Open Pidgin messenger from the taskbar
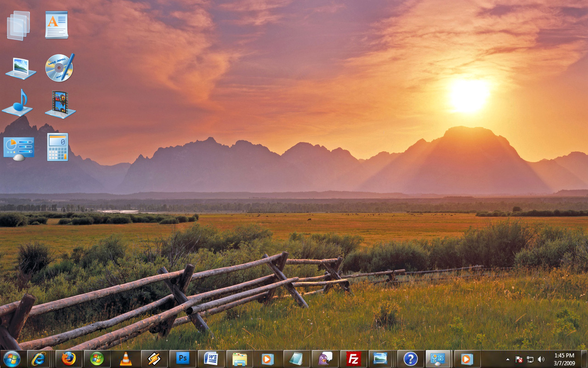 point(325,358)
